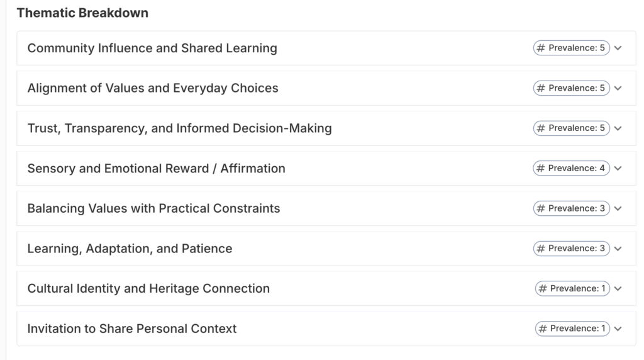Image resolution: width=644 pixels, height=360 pixels.
Task: Expand Community Influence and Shared Learning chevron
Action: [618, 48]
